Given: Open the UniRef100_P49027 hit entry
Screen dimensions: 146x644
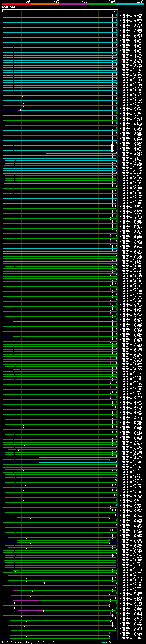Looking at the screenshot, I should tap(131, 454).
